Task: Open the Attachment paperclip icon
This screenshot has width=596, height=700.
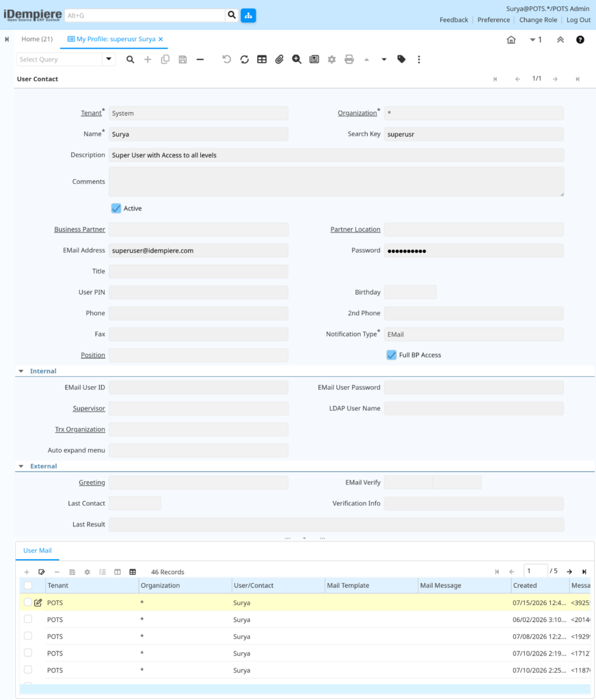Action: 279,59
